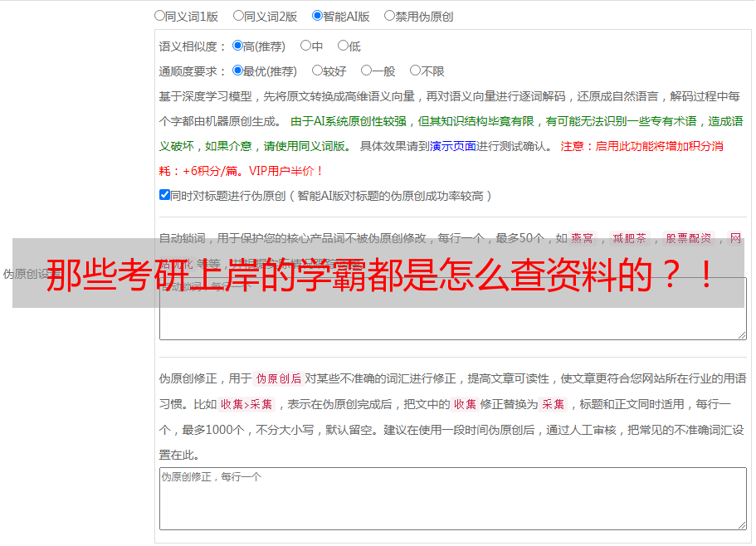Click the 燕窝 example keyword
The image size is (756, 546).
click(582, 238)
